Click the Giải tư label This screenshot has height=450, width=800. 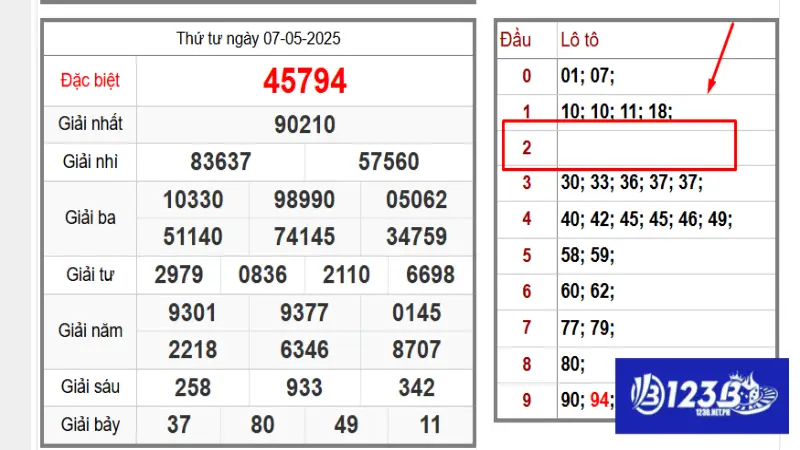click(90, 274)
